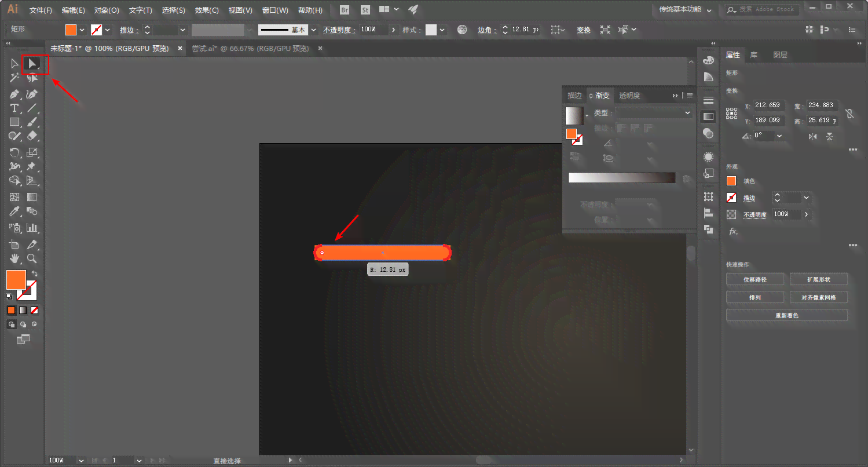Set fill mode to Color

pos(11,310)
